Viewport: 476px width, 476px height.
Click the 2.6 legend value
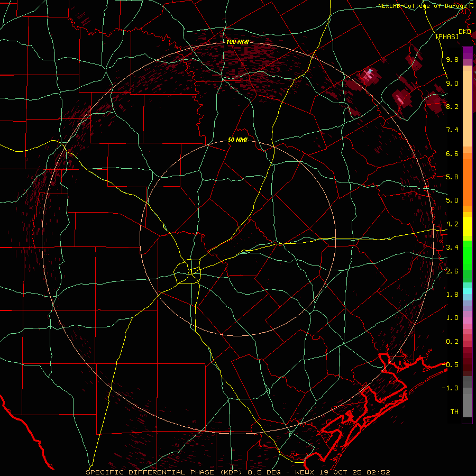point(452,271)
